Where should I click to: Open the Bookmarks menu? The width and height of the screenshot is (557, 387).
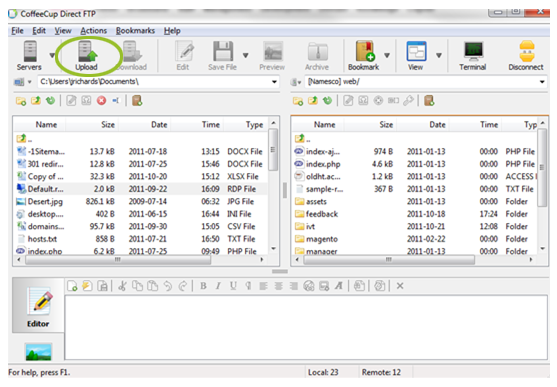[135, 31]
